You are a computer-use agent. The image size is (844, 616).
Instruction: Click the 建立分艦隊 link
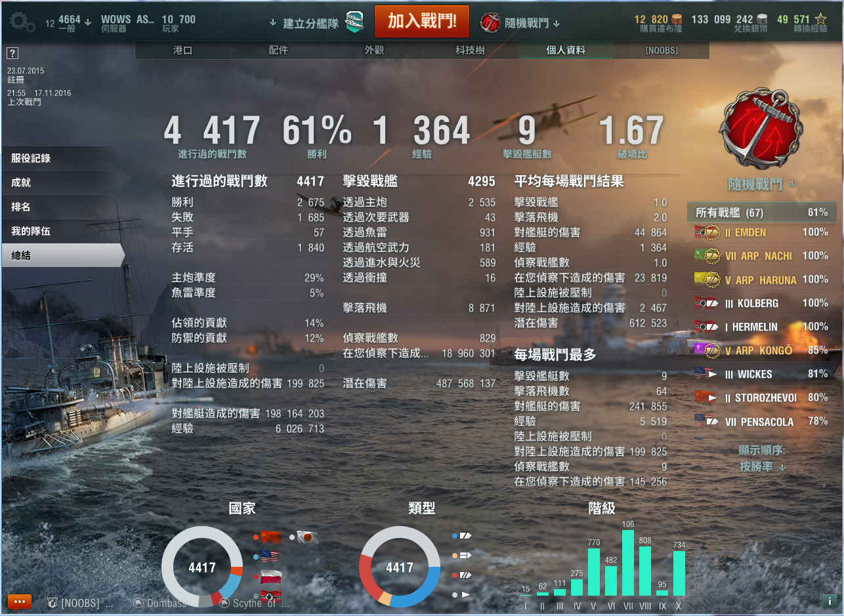point(311,23)
